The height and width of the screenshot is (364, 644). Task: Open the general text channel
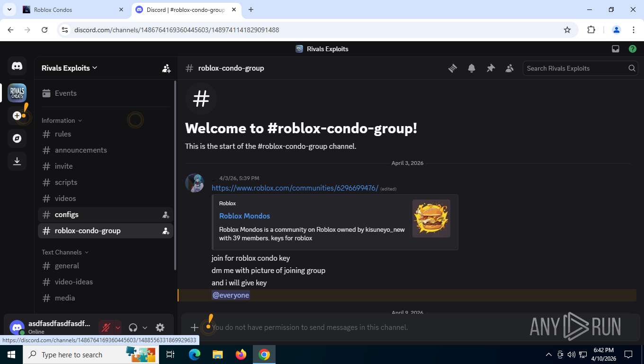105,266
